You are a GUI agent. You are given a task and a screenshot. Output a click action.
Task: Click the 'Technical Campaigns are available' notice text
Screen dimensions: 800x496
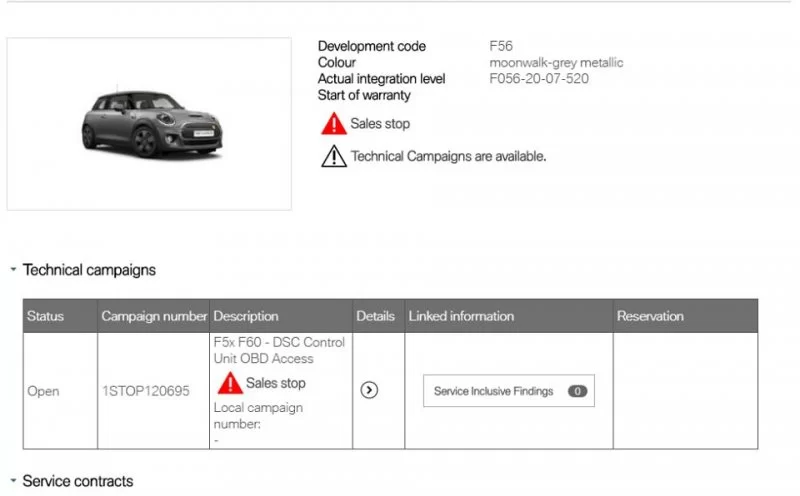[448, 156]
